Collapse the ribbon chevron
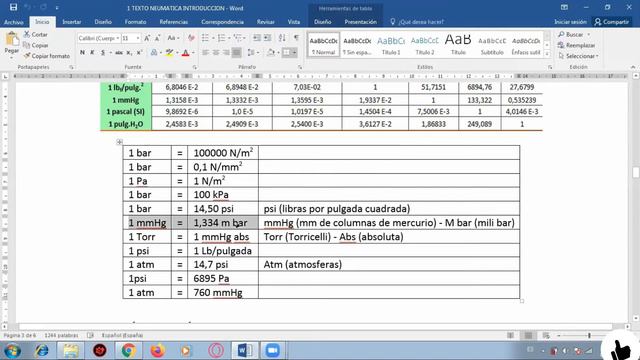Screen dimensions: 640x360 pyautogui.click(x=633, y=67)
